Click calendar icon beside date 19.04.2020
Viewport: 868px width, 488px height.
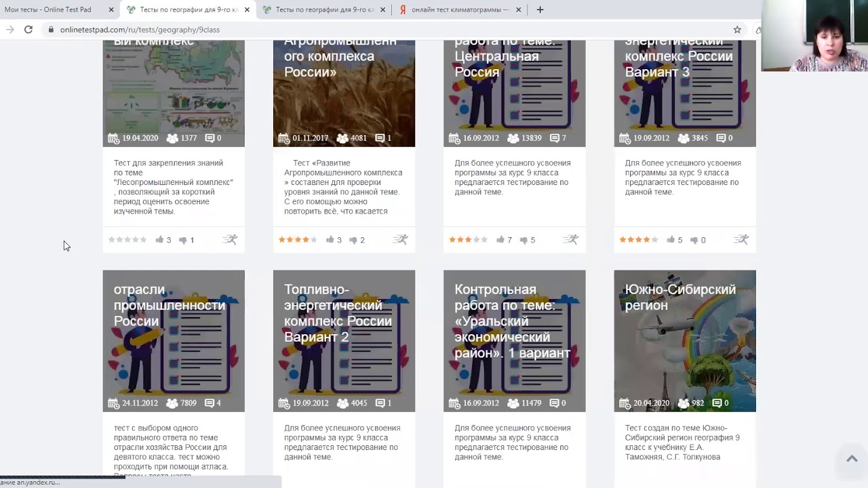point(113,138)
